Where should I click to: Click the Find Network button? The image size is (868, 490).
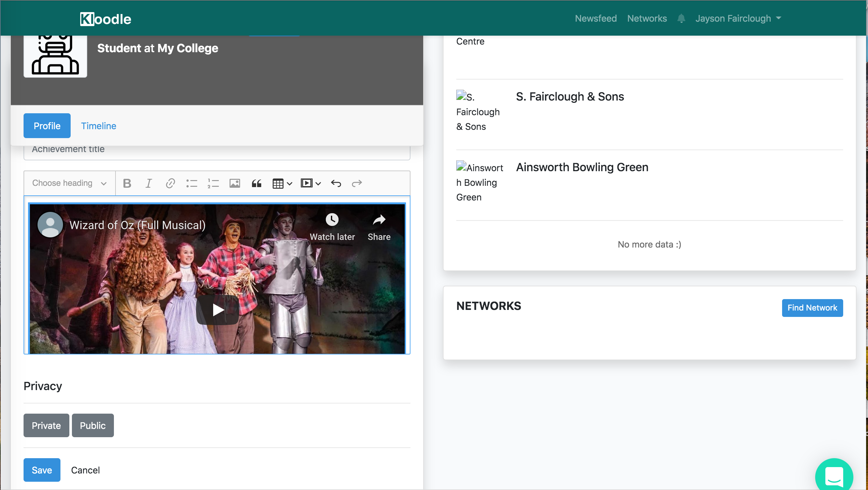click(x=812, y=308)
